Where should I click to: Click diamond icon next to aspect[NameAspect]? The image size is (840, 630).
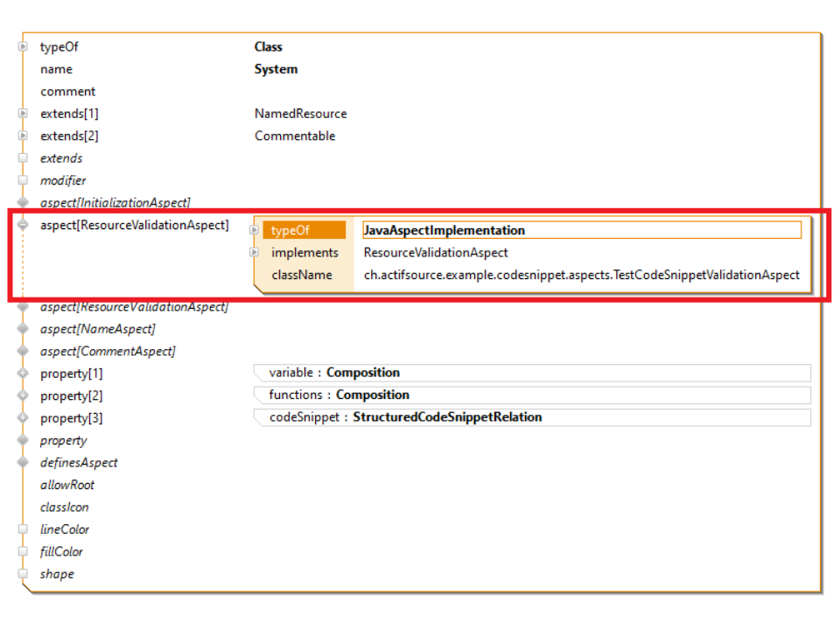(23, 329)
